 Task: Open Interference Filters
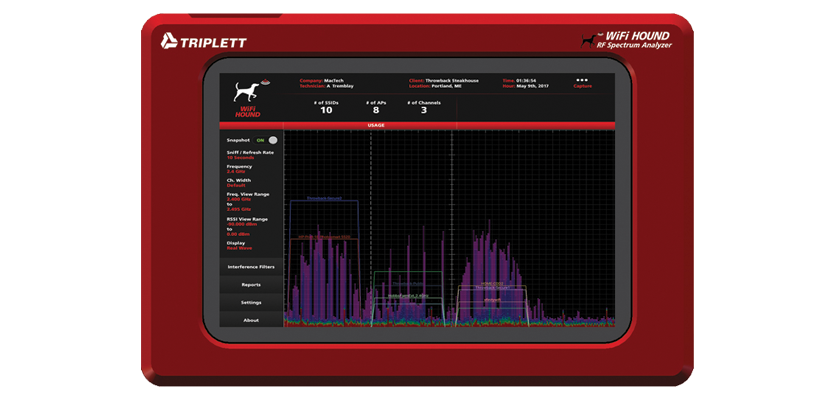tap(251, 267)
